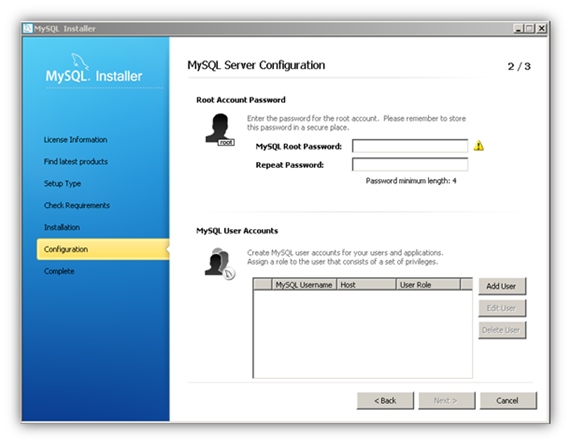The height and width of the screenshot is (445, 571).
Task: Focus the Repeat Password field
Action: [410, 165]
